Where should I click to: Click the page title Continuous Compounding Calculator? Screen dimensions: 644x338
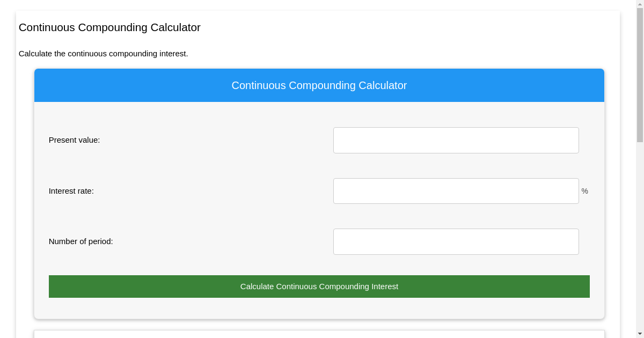click(x=109, y=27)
